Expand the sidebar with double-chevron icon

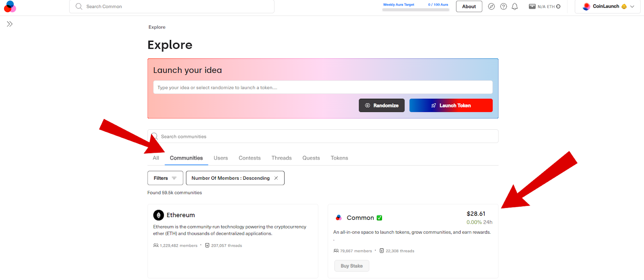click(10, 24)
